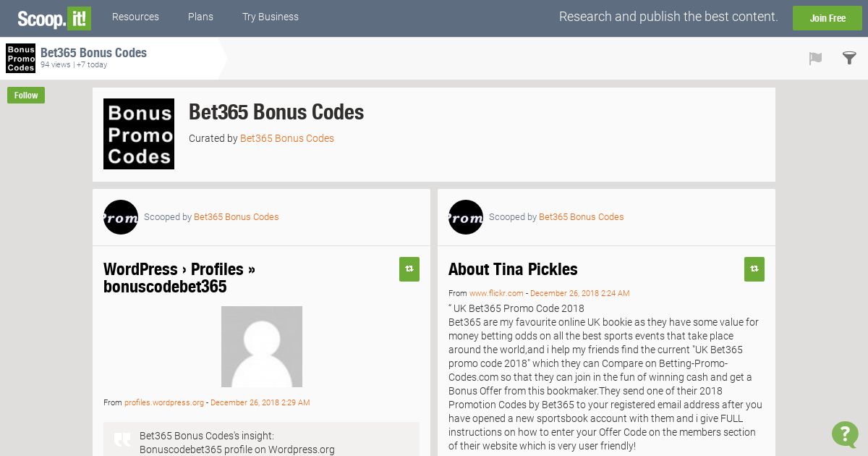Image resolution: width=868 pixels, height=456 pixels.
Task: Open the Resources menu
Action: pyautogui.click(x=135, y=17)
